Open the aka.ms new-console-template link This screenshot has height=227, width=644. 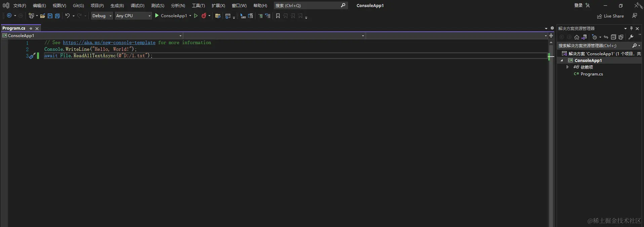click(109, 43)
